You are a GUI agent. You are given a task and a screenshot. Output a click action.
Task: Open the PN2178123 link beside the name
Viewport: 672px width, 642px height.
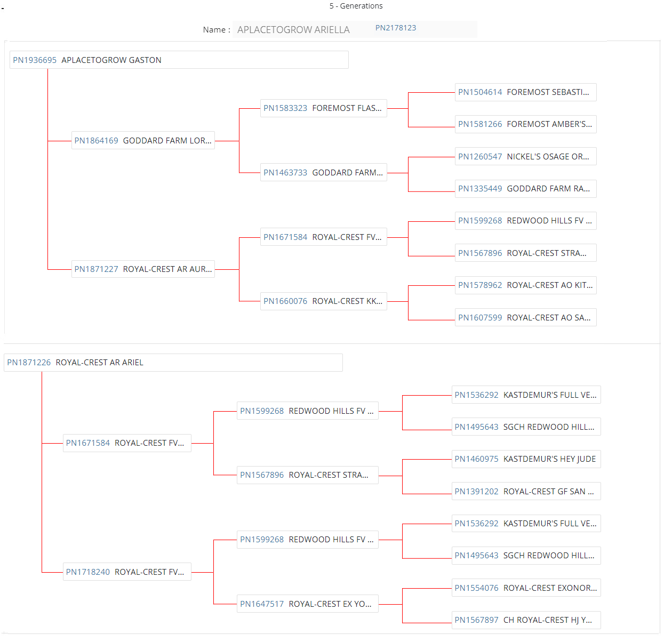pos(395,28)
